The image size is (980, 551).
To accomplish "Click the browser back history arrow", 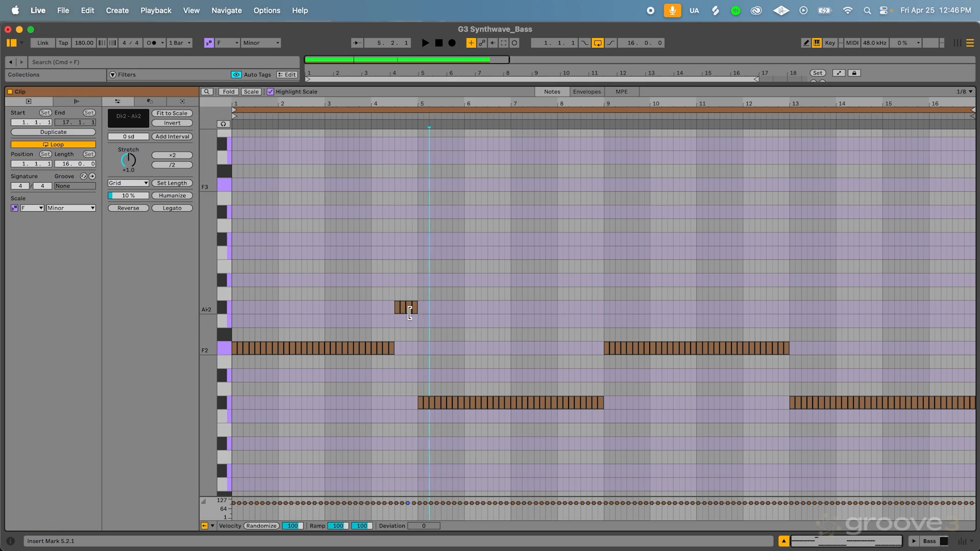I will point(11,62).
